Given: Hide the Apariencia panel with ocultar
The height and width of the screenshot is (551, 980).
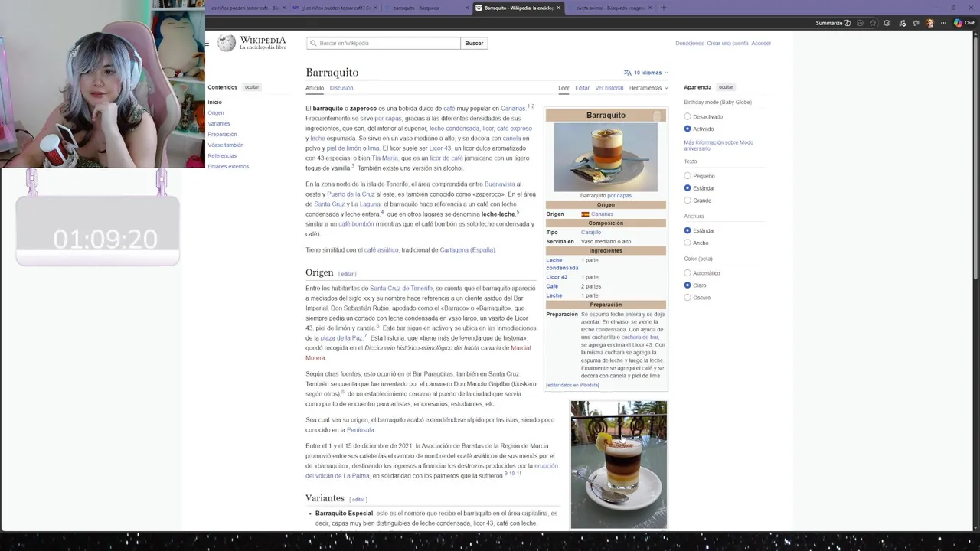Looking at the screenshot, I should coord(726,87).
